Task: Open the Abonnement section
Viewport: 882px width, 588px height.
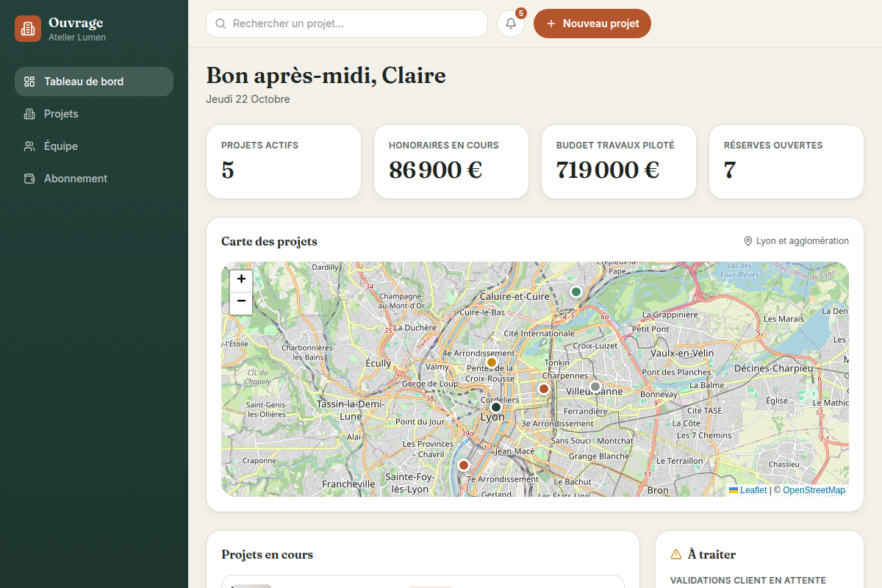Action: click(94, 179)
